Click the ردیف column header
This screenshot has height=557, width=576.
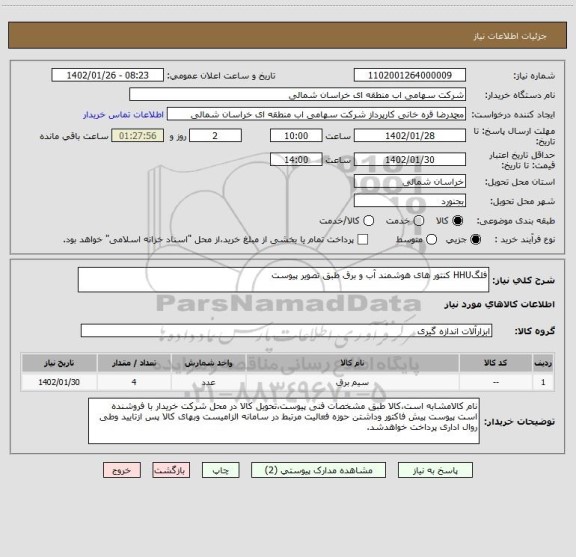(543, 363)
